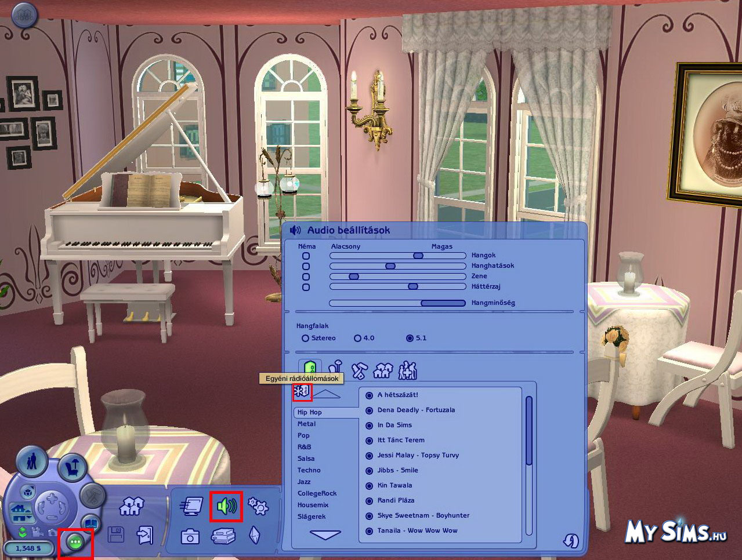The width and height of the screenshot is (742, 560).
Task: Open graphics and performance display settings
Action: tap(191, 506)
